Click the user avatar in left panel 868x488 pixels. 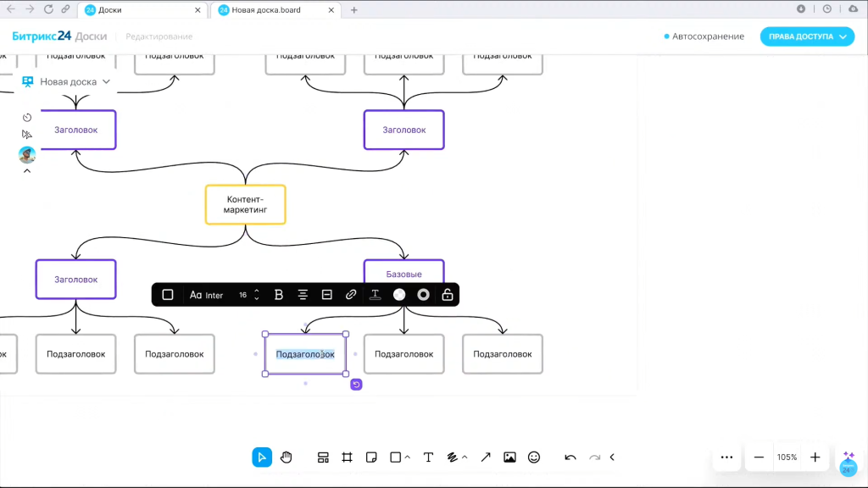click(27, 155)
